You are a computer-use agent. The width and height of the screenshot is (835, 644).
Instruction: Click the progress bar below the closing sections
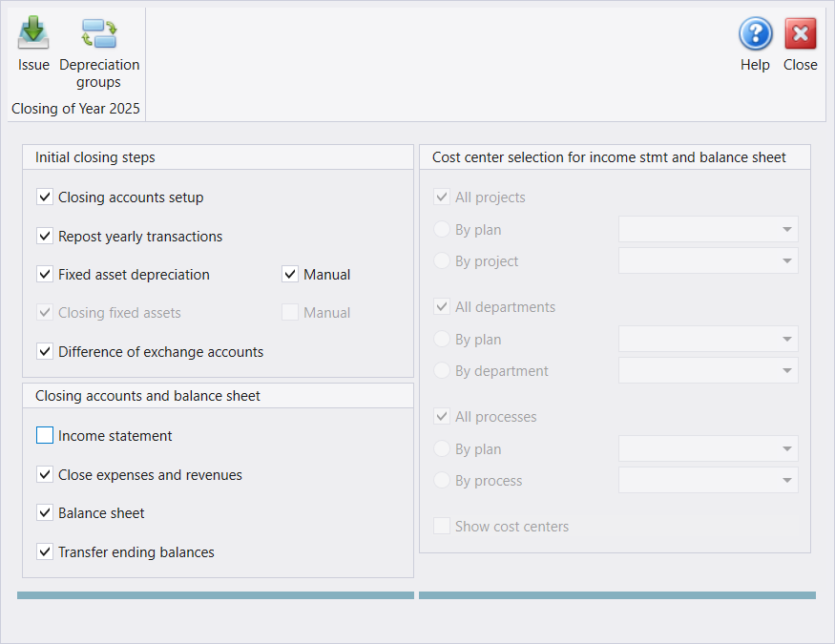(x=216, y=595)
